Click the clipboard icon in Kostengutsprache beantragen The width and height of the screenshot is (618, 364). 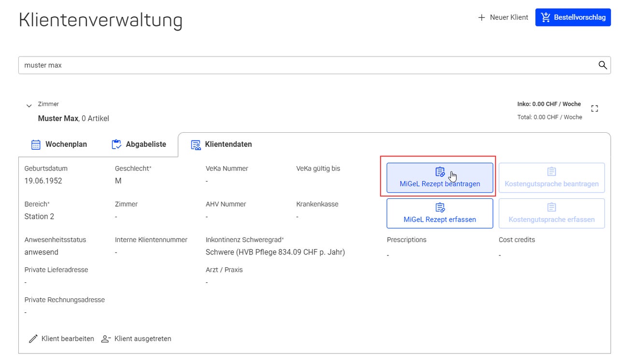coord(552,172)
